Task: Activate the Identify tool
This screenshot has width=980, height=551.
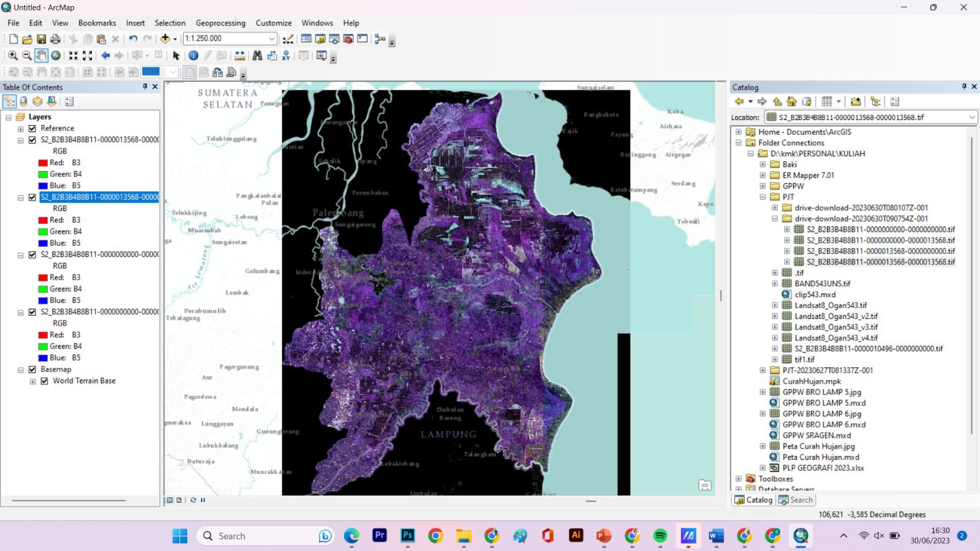Action: (193, 56)
